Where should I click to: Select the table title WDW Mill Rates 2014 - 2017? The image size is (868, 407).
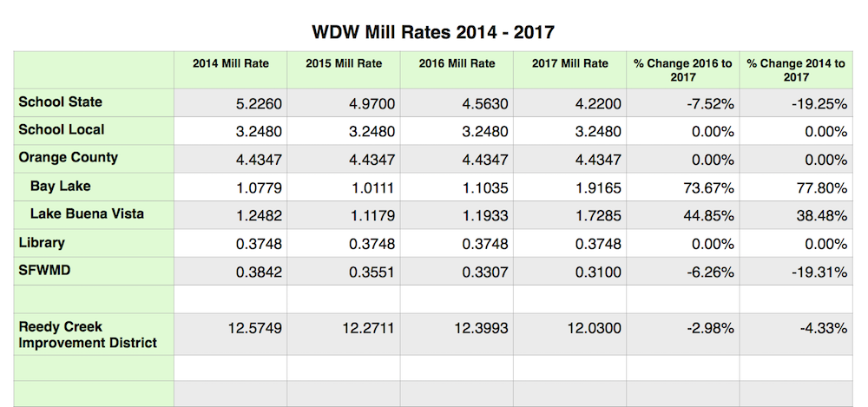coord(433,32)
